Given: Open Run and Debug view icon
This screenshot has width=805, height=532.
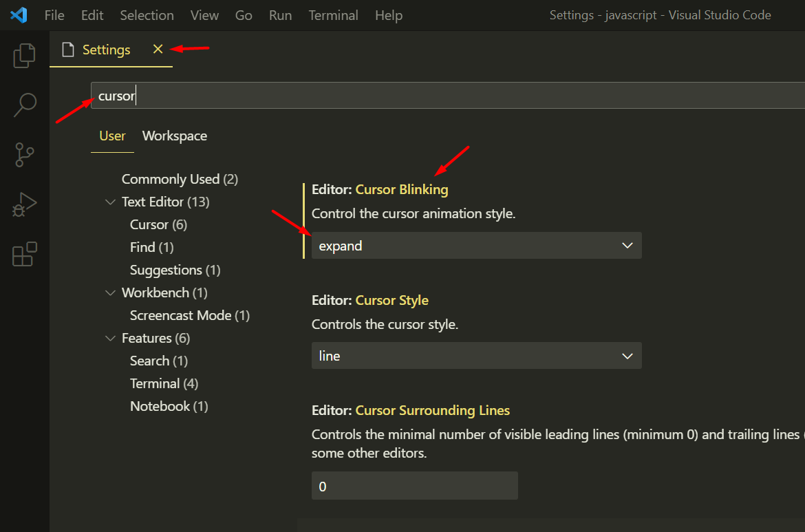Looking at the screenshot, I should (x=25, y=204).
